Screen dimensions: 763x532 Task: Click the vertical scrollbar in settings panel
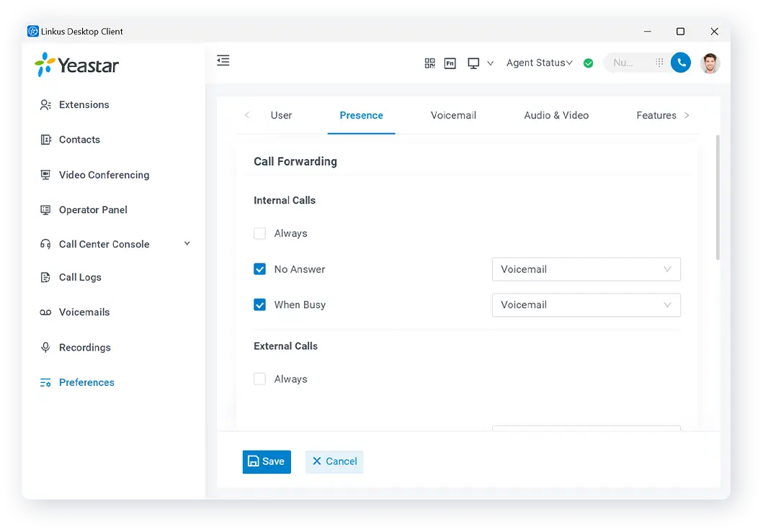coord(717,198)
